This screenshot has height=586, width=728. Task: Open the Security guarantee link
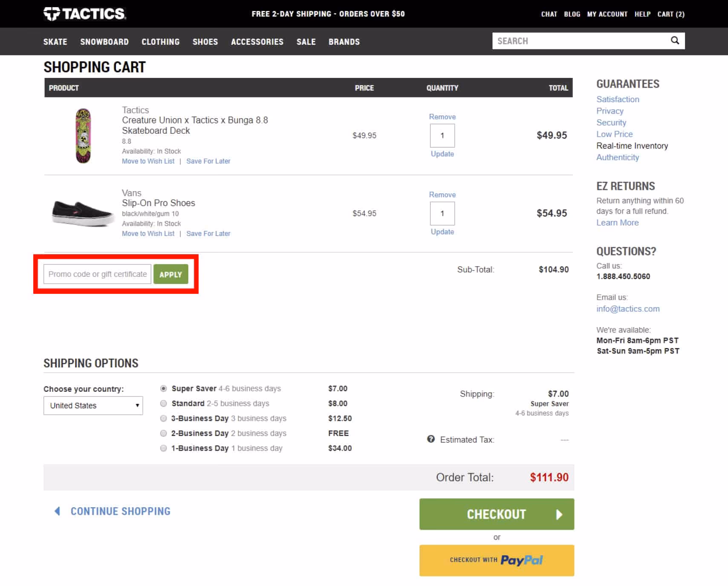pos(611,122)
